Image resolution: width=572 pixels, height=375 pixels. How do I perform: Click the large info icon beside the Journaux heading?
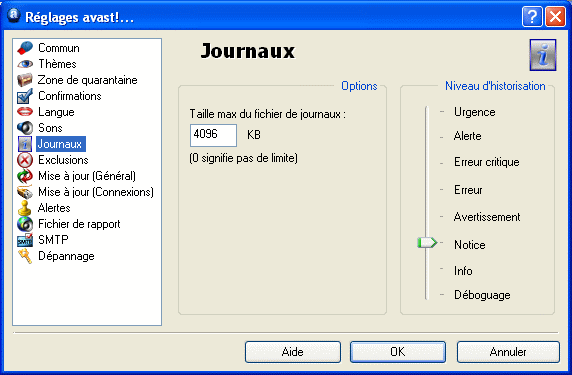click(x=543, y=55)
